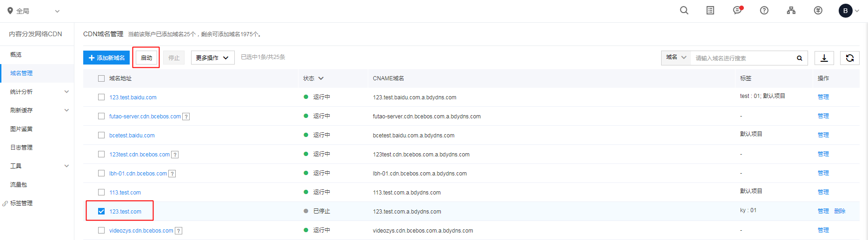The height and width of the screenshot is (240, 868).
Task: Click help icon beside 123test.cdn.bcebos.com
Action: [x=175, y=155]
